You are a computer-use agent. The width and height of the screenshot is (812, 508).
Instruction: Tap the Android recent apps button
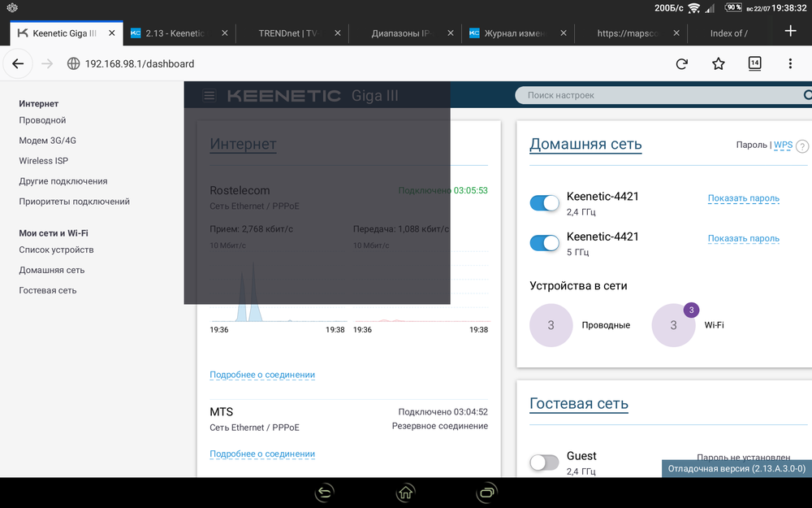point(486,493)
